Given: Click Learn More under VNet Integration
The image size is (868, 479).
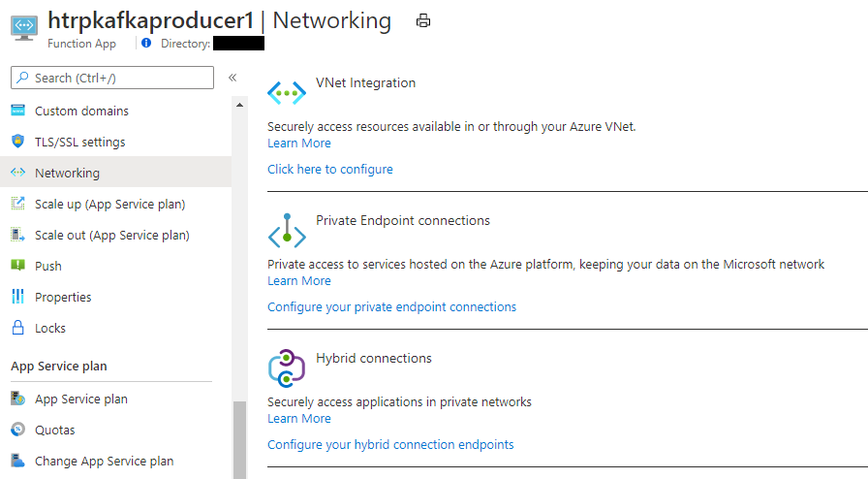Looking at the screenshot, I should [x=299, y=143].
